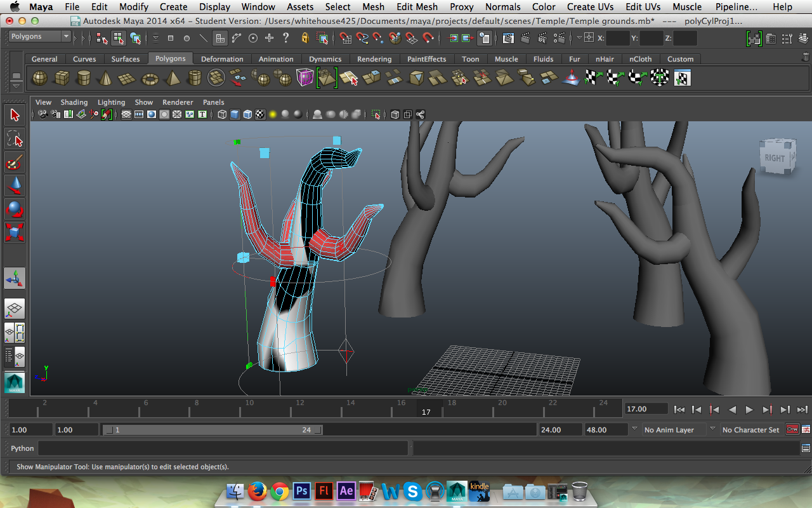812x508 pixels.
Task: Pick the Show Manipulator tool in the toolbox
Action: pos(15,277)
